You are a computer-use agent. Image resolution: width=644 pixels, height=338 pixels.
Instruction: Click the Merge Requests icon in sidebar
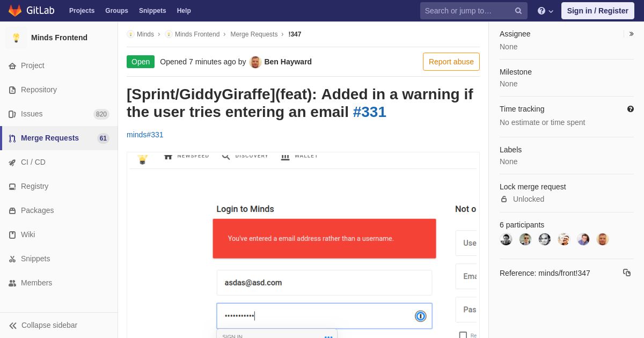(12, 138)
